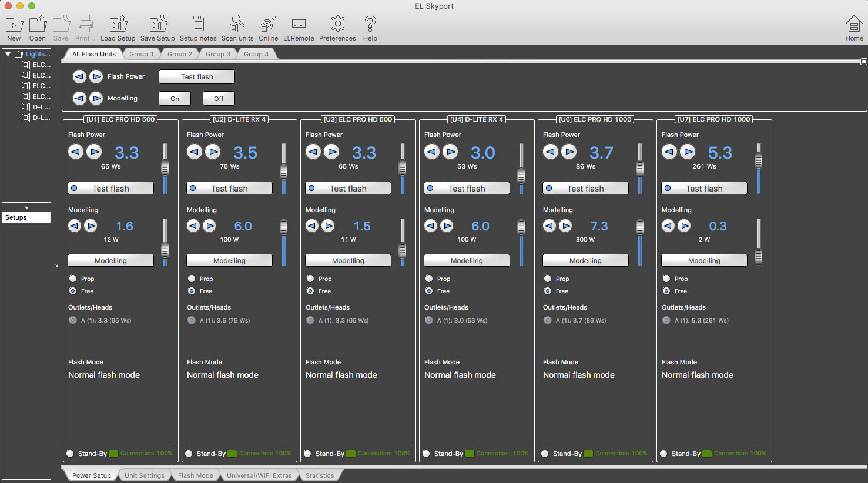Click Test flash on U2 D-LITE RX 4
The width and height of the screenshot is (868, 483).
230,188
